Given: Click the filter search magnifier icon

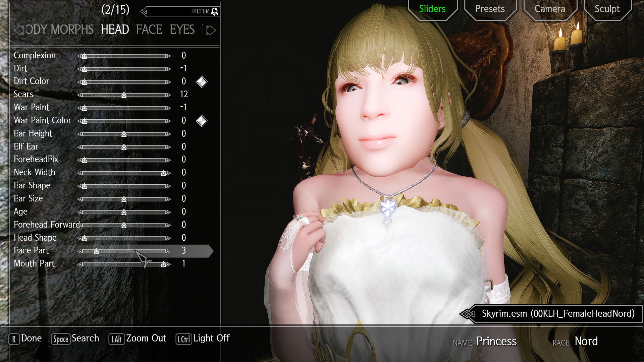Looking at the screenshot, I should pyautogui.click(x=215, y=12).
